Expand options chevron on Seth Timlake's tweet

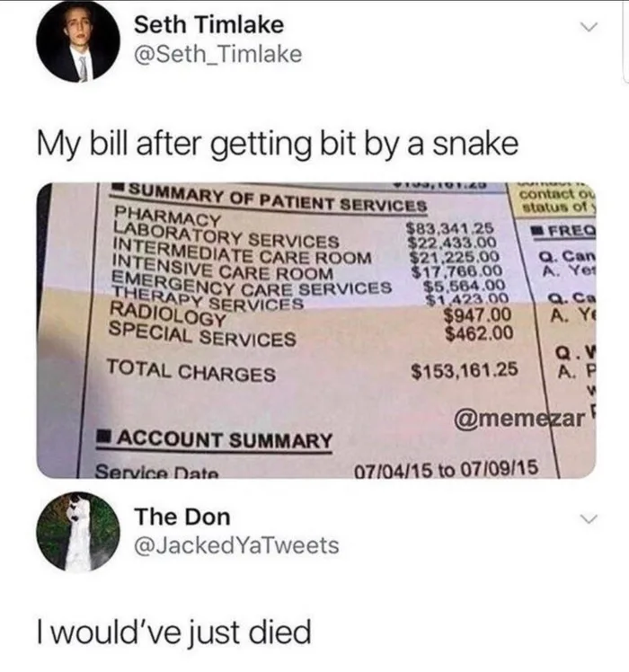coord(588,27)
